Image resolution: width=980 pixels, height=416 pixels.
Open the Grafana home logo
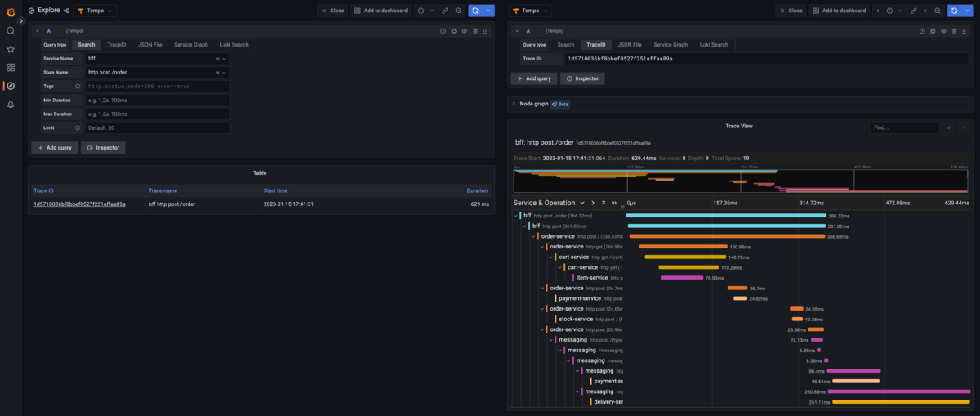click(11, 11)
